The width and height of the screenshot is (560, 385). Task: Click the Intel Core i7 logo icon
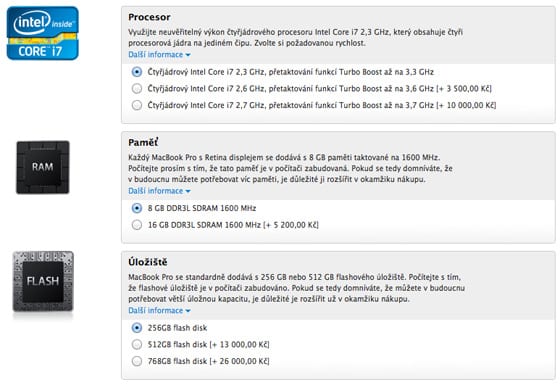[42, 33]
